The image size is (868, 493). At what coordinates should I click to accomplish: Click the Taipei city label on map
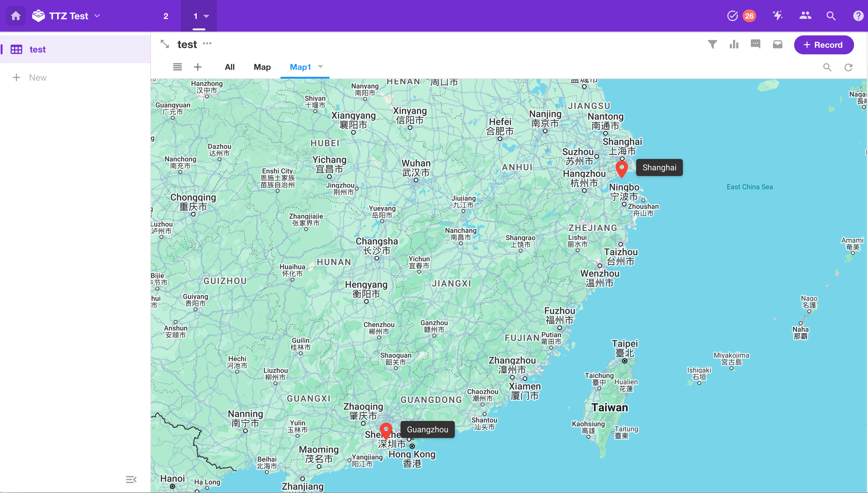(x=624, y=348)
